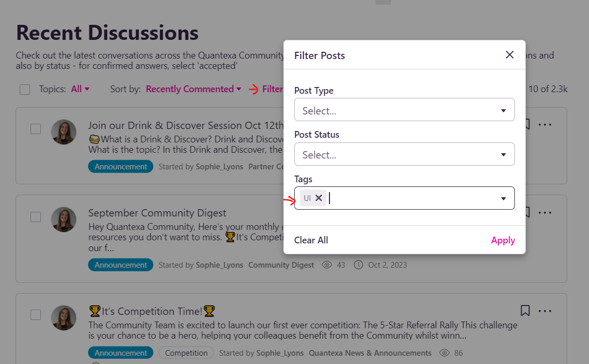Expand the Tags dropdown arrow

point(504,198)
